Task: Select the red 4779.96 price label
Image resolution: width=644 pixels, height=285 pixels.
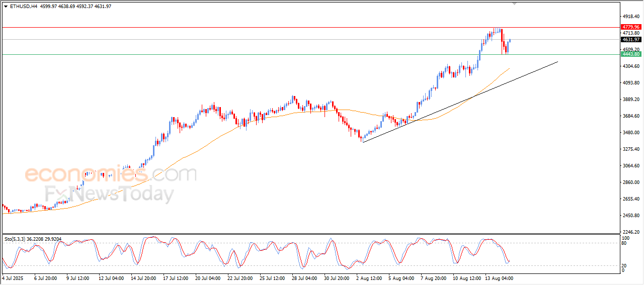Action: point(630,27)
